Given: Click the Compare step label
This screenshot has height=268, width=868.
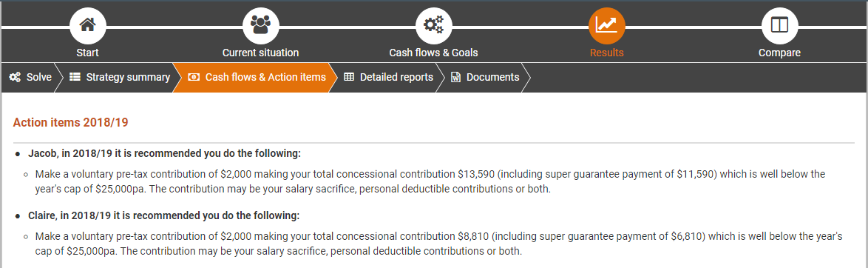Looking at the screenshot, I should pyautogui.click(x=779, y=53).
